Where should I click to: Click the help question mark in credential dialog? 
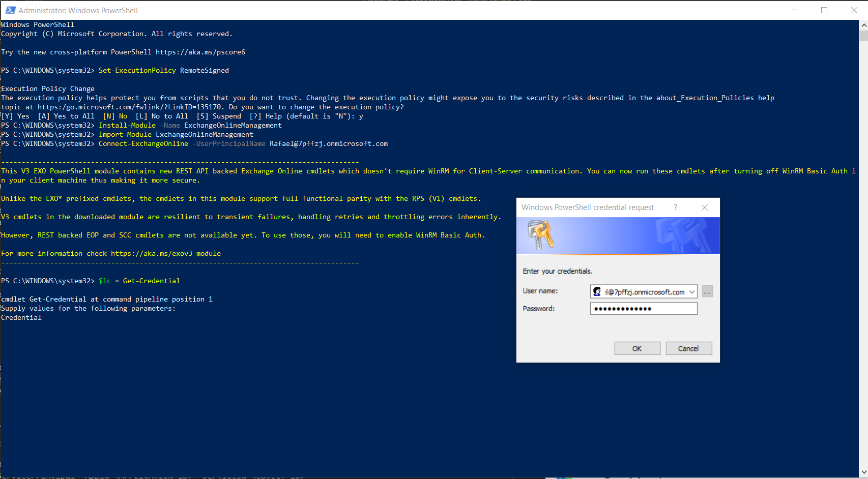pos(676,207)
